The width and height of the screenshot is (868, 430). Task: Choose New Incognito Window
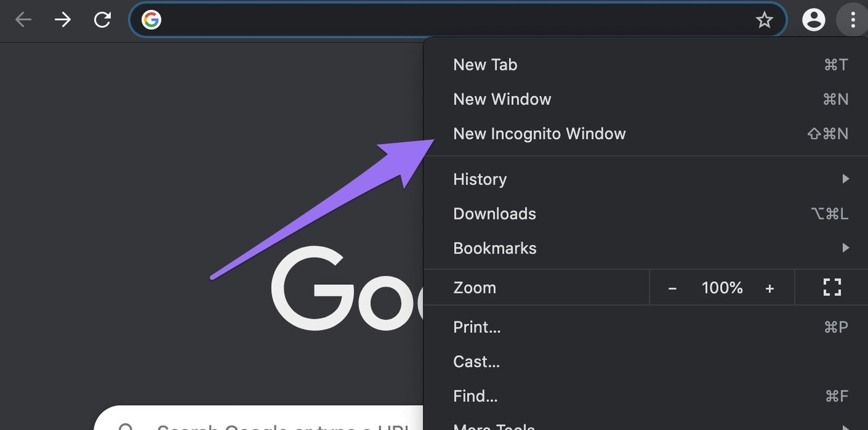coord(539,134)
